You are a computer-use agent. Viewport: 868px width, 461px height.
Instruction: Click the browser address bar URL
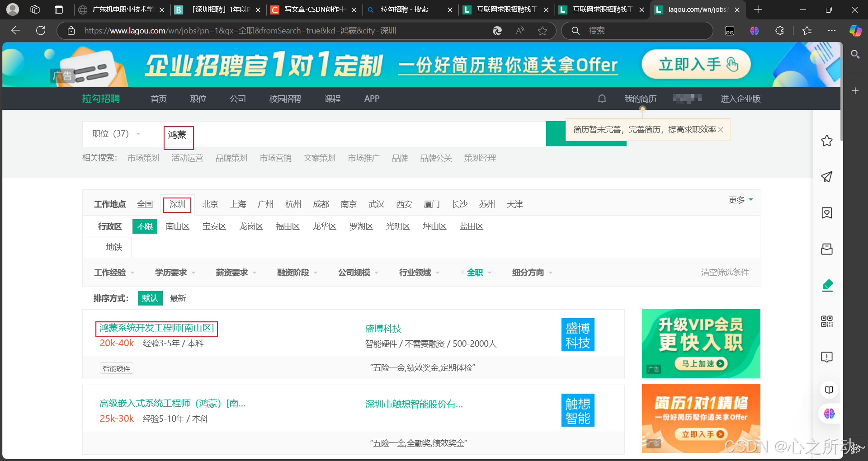(240, 31)
